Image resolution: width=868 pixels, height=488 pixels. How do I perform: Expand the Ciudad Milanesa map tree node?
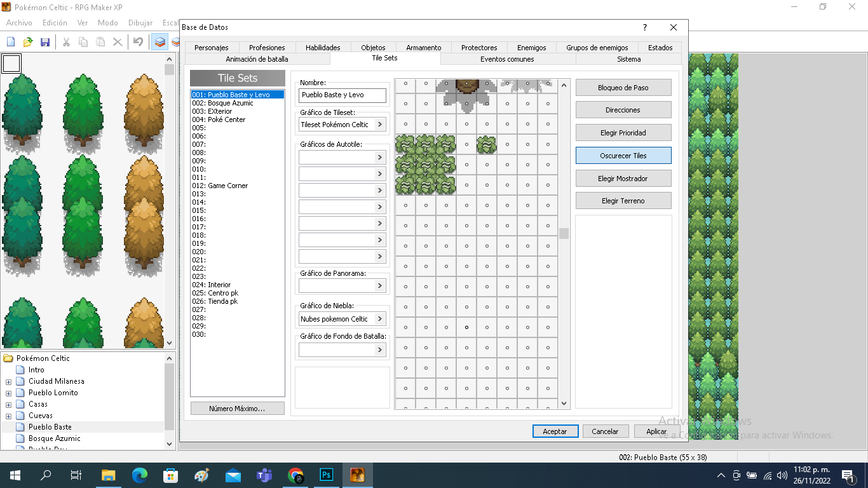pos(8,382)
